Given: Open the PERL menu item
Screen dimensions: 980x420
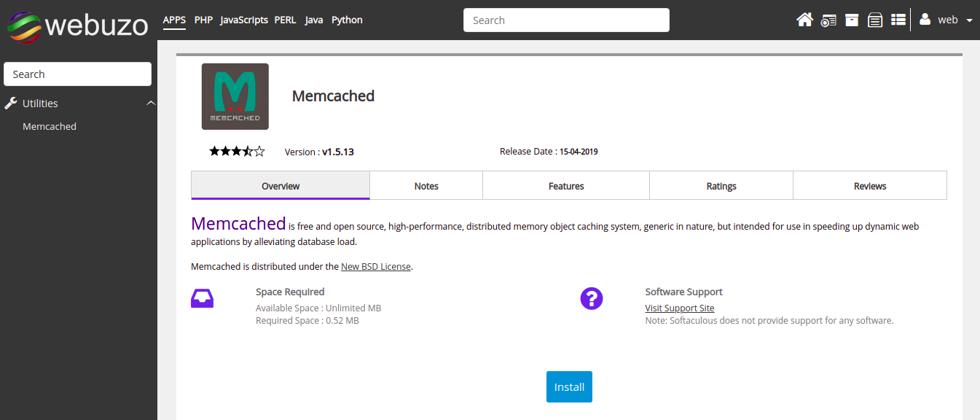Looking at the screenshot, I should pyautogui.click(x=285, y=20).
